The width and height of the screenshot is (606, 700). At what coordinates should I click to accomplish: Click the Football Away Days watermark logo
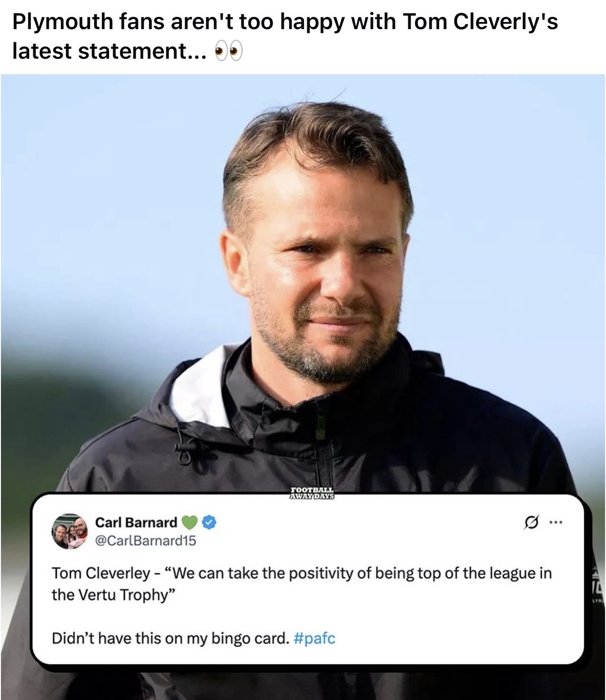pos(312,492)
